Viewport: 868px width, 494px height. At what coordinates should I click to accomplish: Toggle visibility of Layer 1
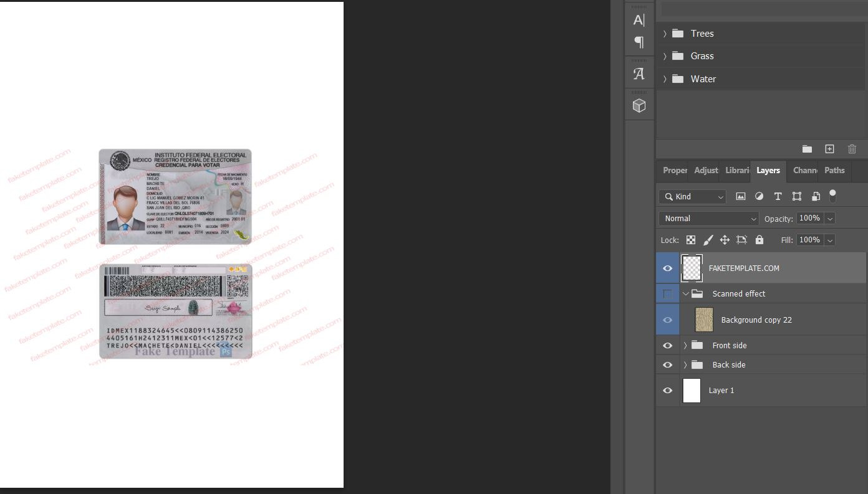tap(667, 391)
